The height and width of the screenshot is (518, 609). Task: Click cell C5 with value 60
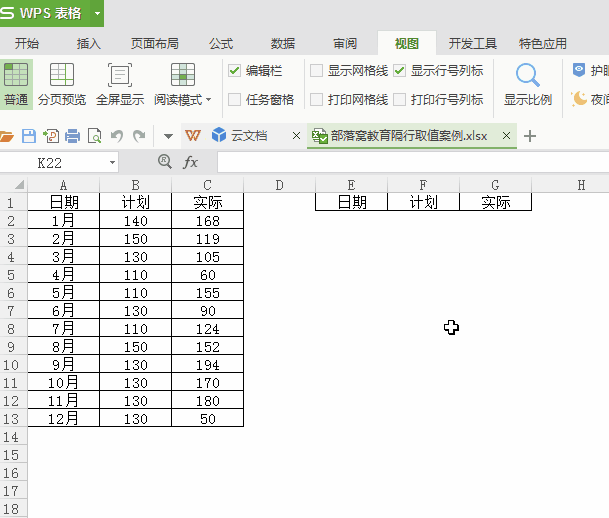[207, 275]
